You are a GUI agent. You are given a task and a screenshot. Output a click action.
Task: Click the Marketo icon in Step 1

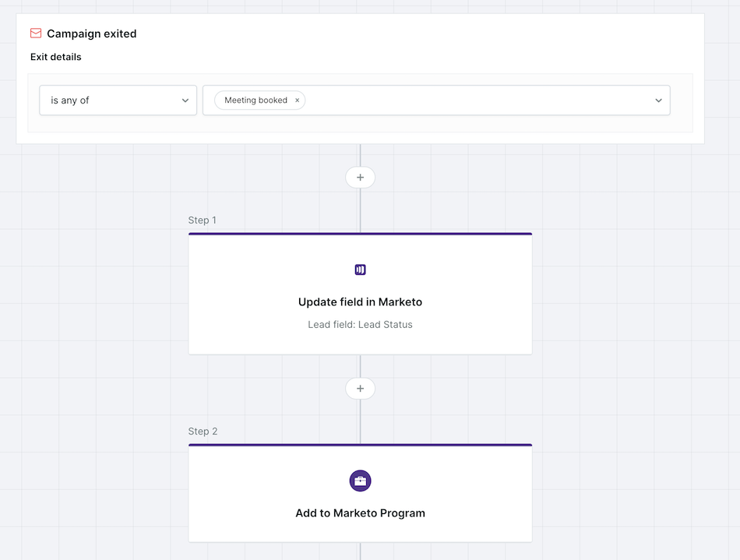tap(360, 269)
